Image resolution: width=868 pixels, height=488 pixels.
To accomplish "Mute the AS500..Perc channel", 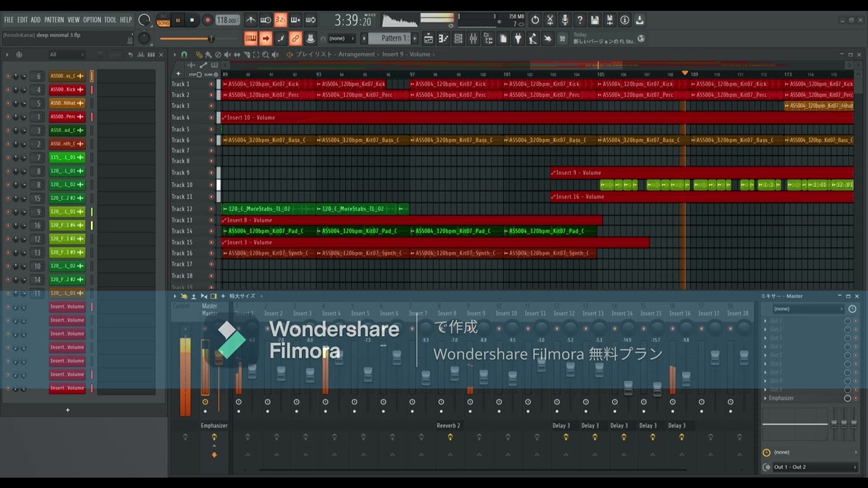I will [x=8, y=117].
